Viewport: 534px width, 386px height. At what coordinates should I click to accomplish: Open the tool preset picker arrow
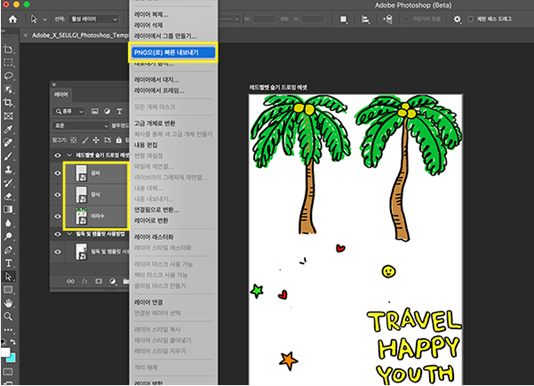point(45,19)
